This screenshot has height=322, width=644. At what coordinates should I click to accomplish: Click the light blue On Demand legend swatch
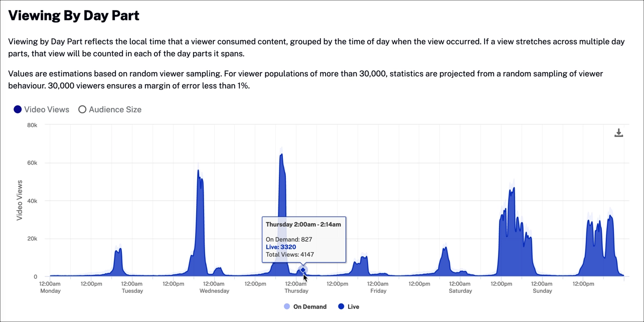[x=286, y=306]
